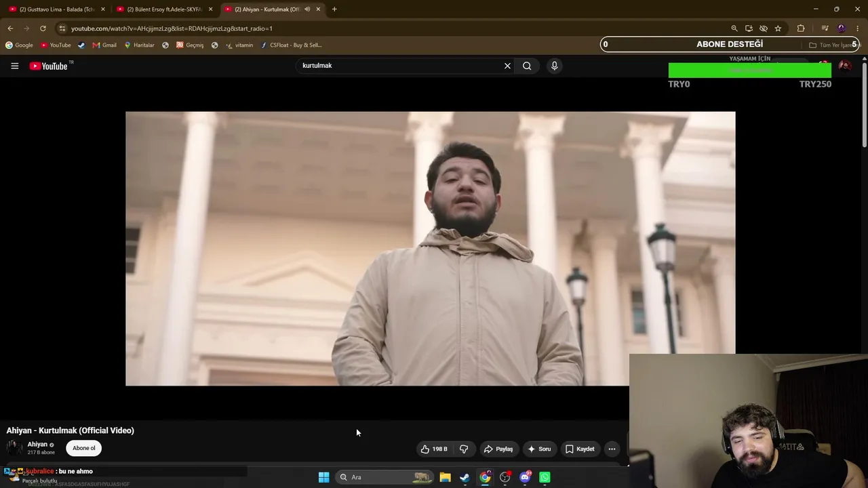This screenshot has width=868, height=488.
Task: Open WhatsApp from the taskbar
Action: point(545,477)
